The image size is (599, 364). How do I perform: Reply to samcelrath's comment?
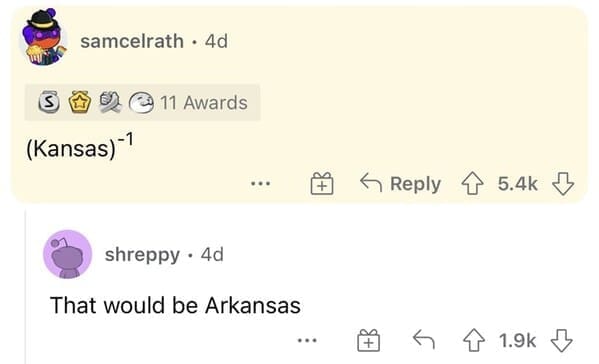400,184
